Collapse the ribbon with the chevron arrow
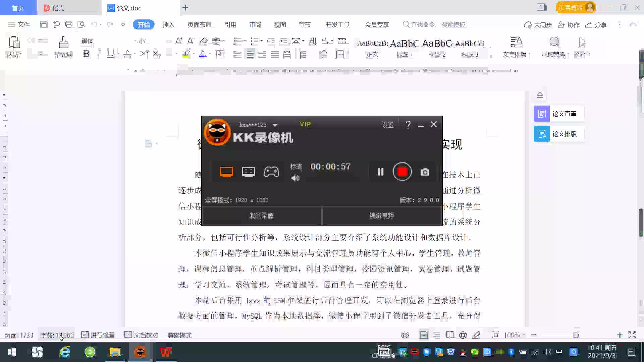 [x=633, y=24]
